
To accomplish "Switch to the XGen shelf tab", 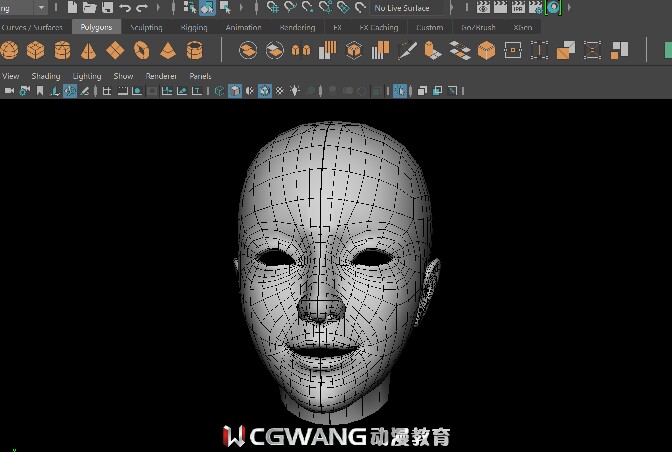I will [x=523, y=27].
